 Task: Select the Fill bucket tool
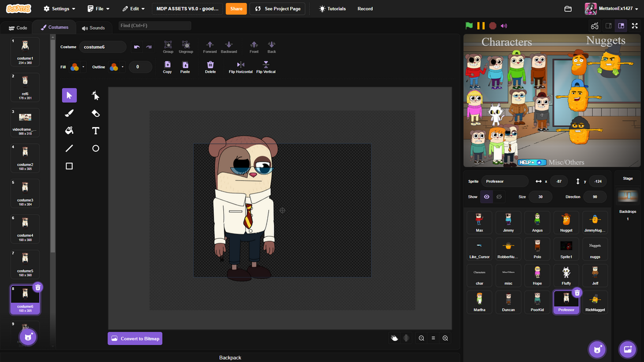(x=69, y=131)
